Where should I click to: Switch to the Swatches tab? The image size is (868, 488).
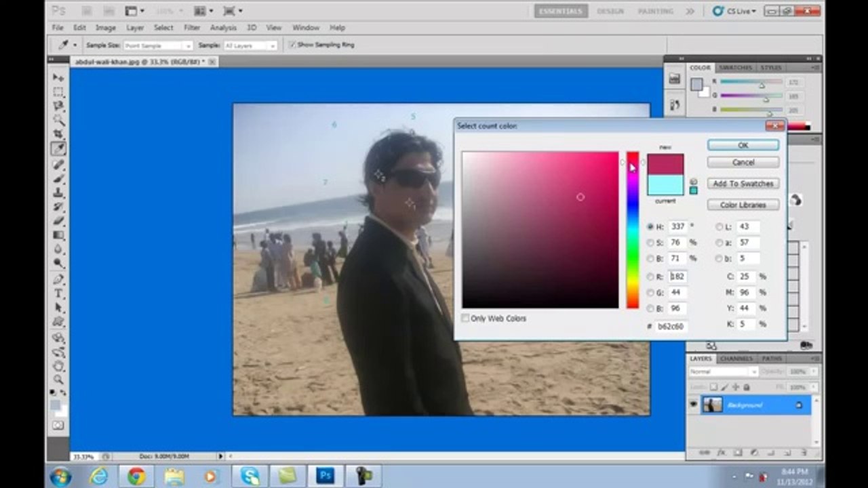tap(735, 68)
